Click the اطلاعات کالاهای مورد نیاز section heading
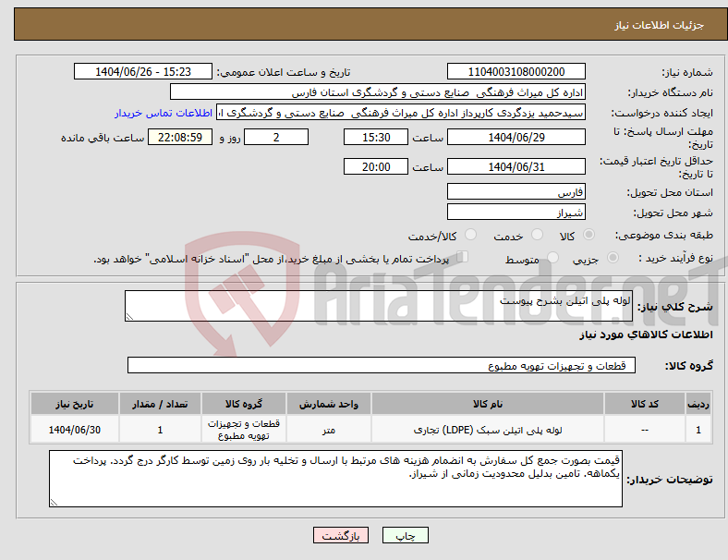Image resolution: width=728 pixels, height=560 pixels. tap(646, 335)
